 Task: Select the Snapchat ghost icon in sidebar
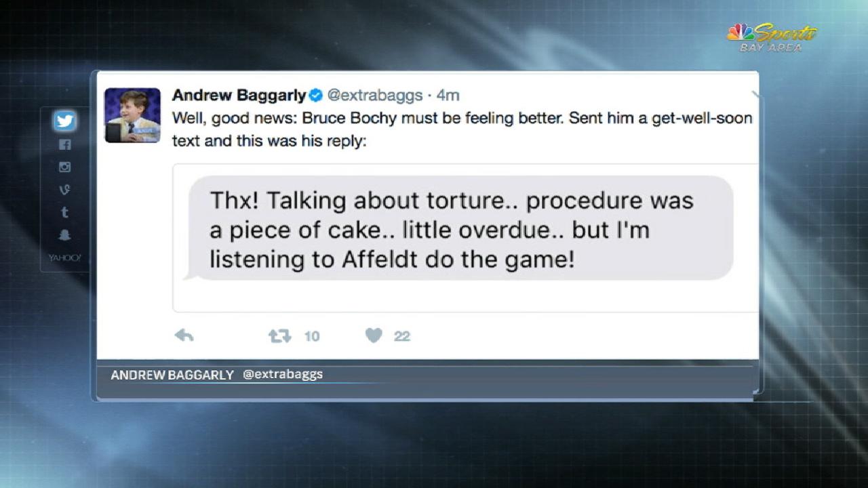point(65,235)
